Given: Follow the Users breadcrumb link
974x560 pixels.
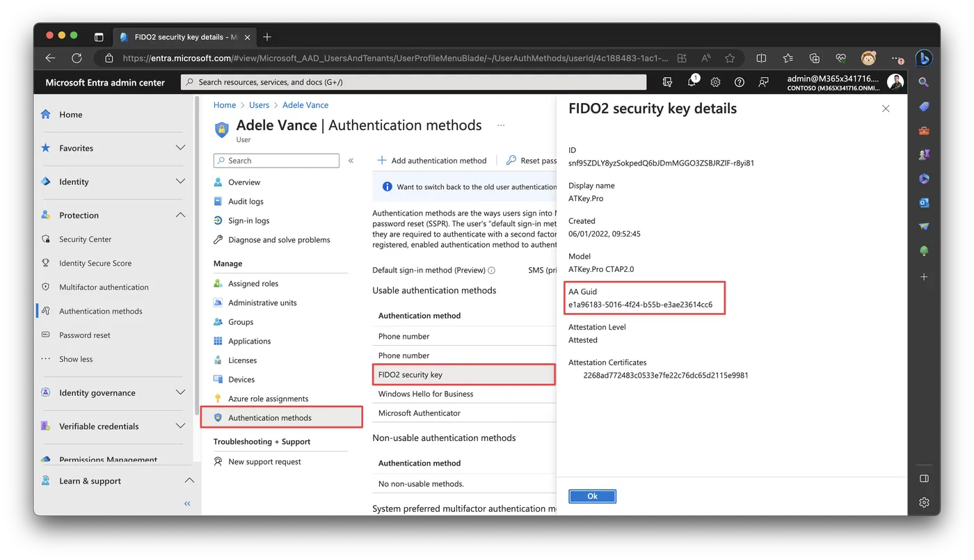Looking at the screenshot, I should (259, 105).
